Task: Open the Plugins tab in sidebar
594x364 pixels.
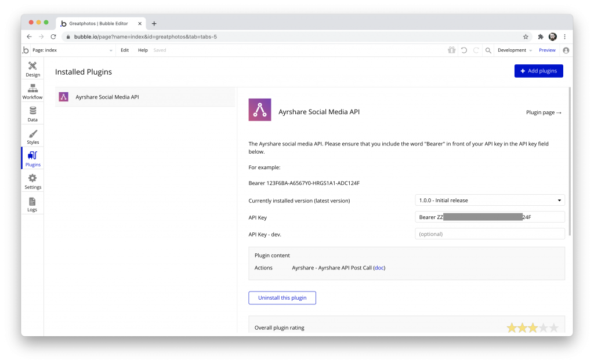Action: pyautogui.click(x=32, y=159)
